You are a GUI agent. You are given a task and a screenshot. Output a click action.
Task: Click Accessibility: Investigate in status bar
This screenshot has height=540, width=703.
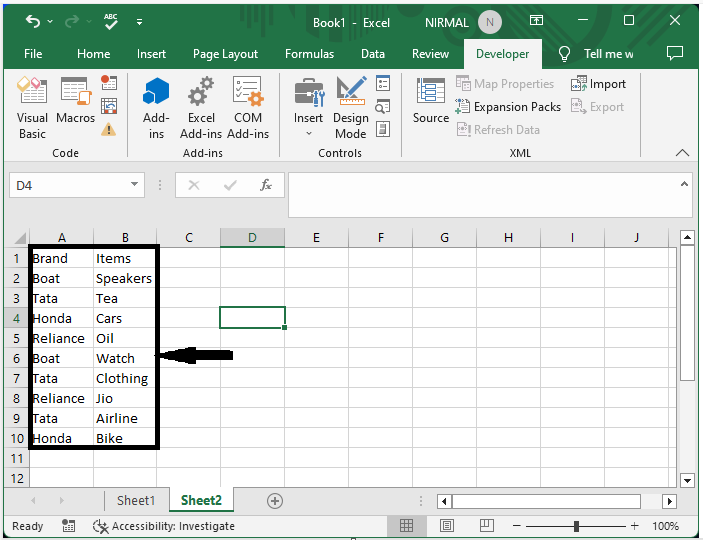pyautogui.click(x=164, y=526)
